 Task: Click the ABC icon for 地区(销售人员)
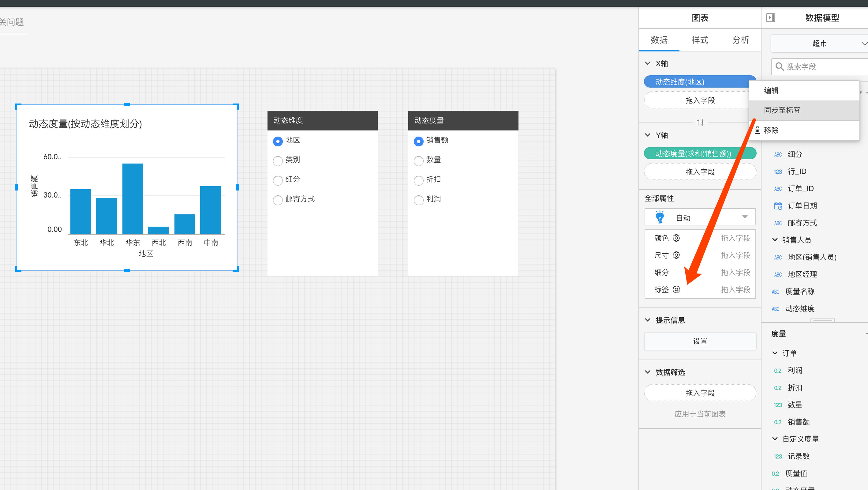click(778, 257)
